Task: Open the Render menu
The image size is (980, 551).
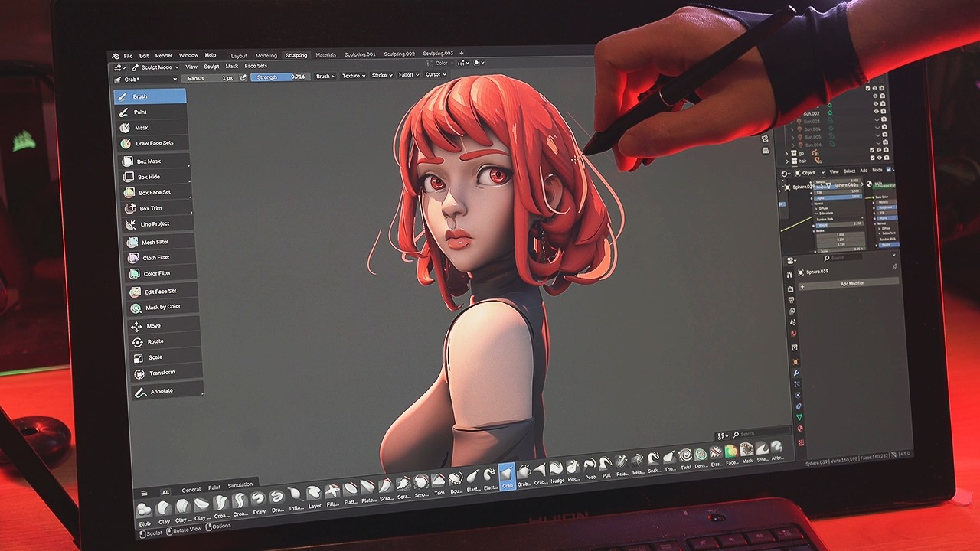Action: point(164,56)
